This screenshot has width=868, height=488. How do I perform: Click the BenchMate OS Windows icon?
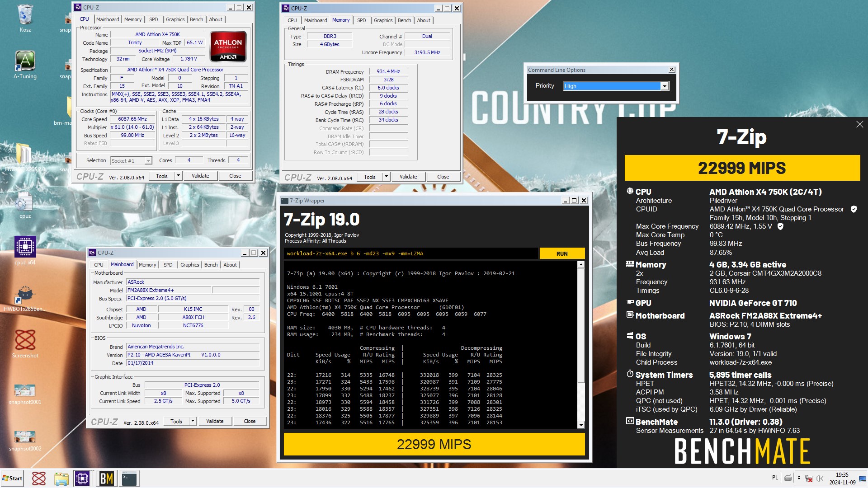630,336
